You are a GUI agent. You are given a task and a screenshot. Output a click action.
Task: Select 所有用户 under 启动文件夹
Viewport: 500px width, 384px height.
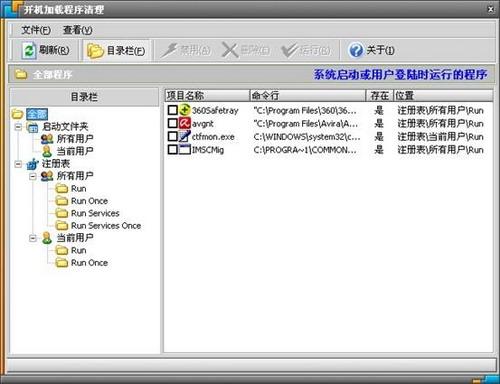(x=75, y=139)
